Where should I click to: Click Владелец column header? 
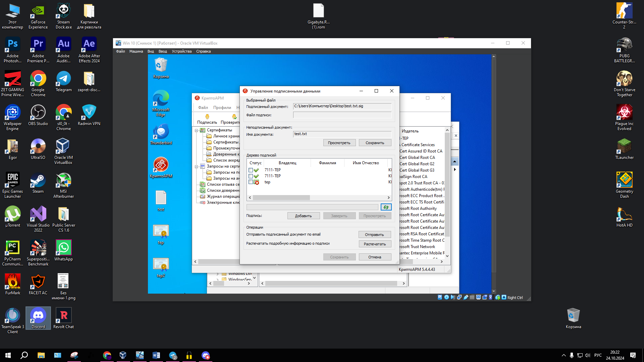(x=287, y=163)
